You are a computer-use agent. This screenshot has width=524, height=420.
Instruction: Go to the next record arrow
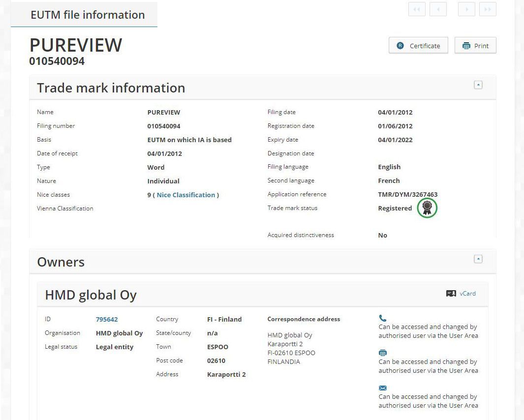click(466, 9)
